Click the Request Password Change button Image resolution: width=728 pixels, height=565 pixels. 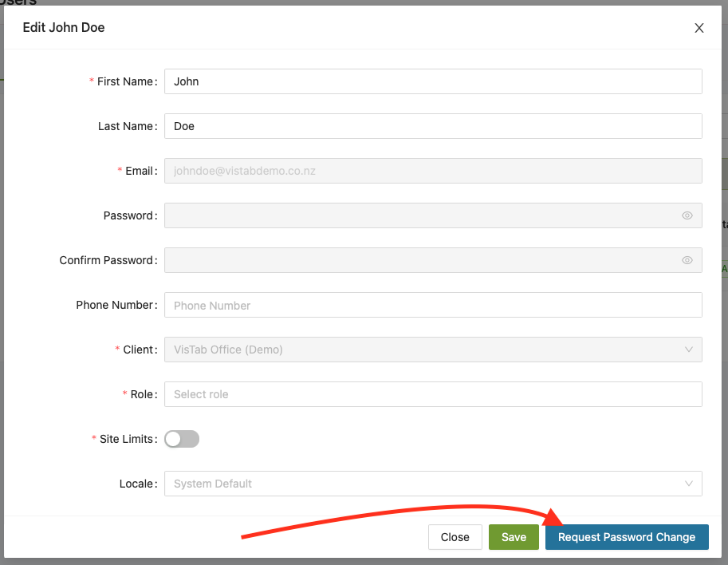click(x=627, y=537)
